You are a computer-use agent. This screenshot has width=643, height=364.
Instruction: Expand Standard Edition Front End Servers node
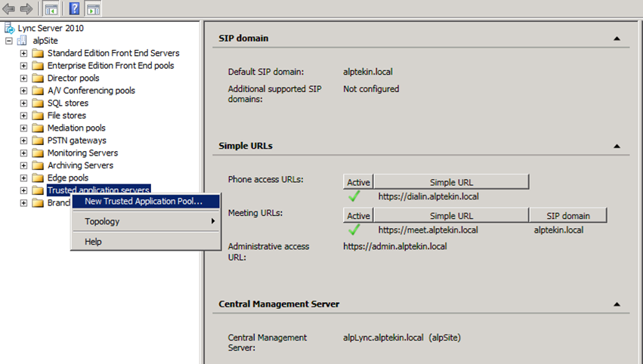click(x=23, y=54)
